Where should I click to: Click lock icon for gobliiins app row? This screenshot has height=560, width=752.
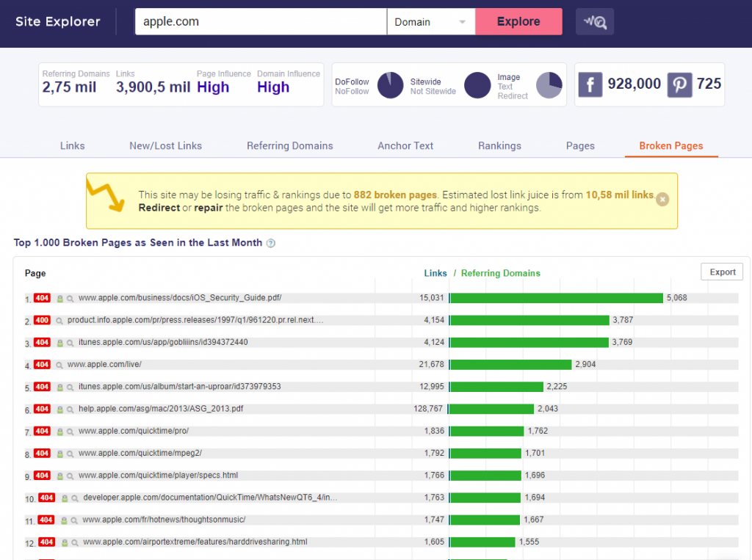point(60,343)
